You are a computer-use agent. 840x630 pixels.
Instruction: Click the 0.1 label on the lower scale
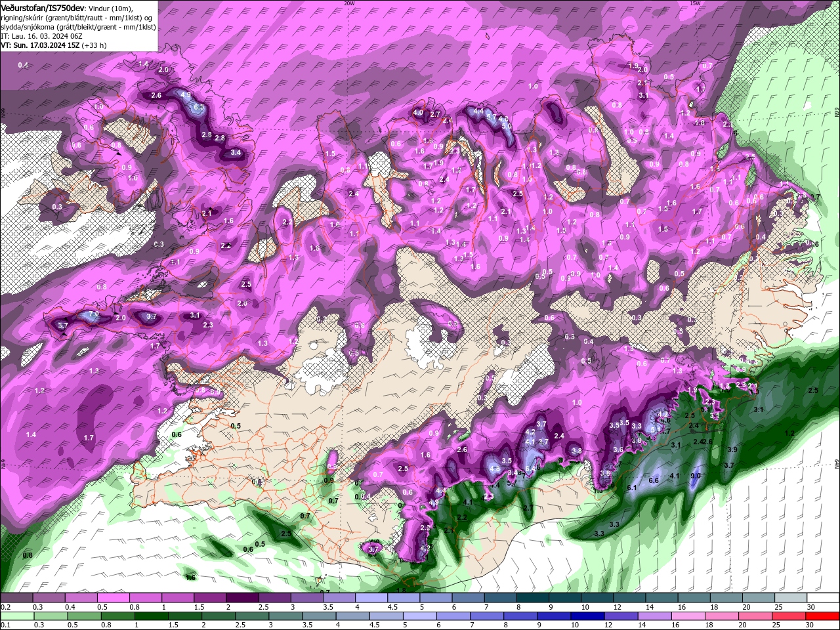click(x=6, y=625)
